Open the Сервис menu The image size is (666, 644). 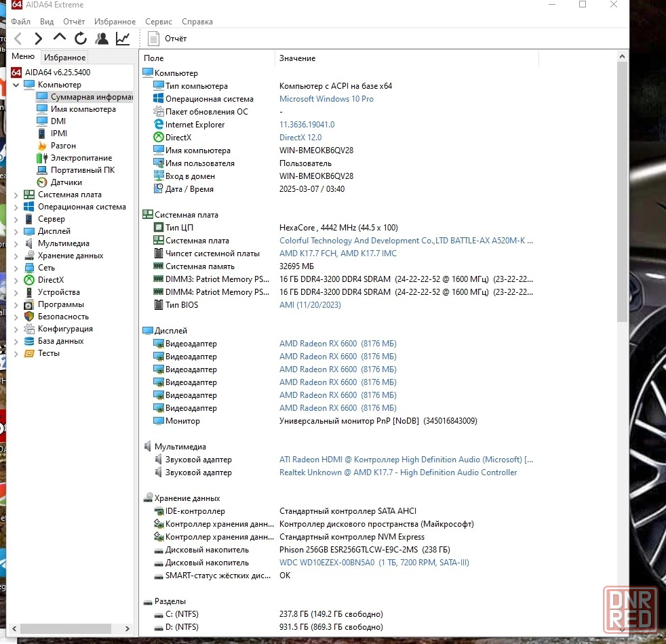coord(159,21)
